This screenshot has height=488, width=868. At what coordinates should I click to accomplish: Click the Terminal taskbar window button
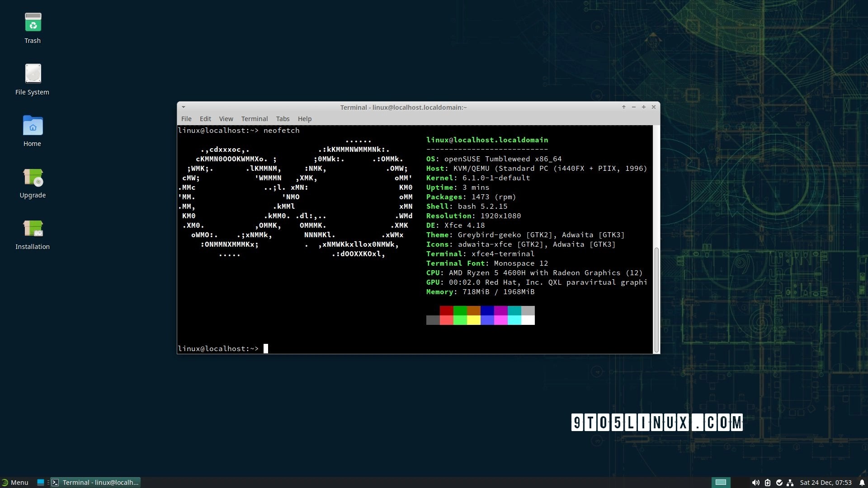tap(95, 483)
